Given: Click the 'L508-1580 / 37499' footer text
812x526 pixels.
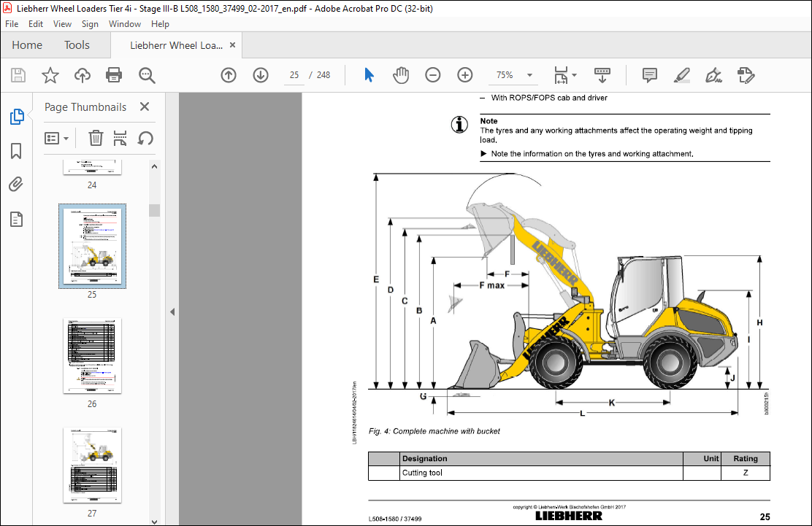Looking at the screenshot, I should pyautogui.click(x=395, y=518).
